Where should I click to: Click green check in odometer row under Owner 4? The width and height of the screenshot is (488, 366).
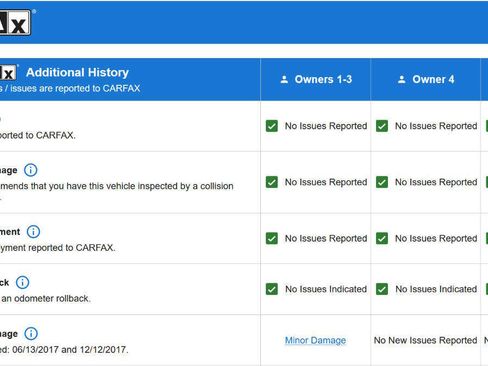coord(382,289)
